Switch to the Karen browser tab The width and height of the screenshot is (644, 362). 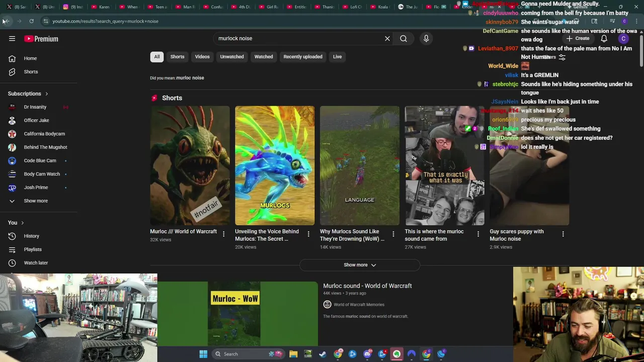[100, 7]
